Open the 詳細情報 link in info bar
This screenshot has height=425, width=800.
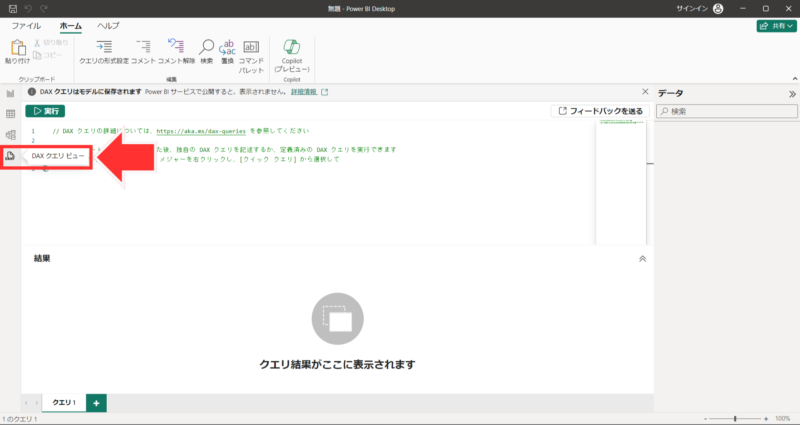pyautogui.click(x=304, y=92)
